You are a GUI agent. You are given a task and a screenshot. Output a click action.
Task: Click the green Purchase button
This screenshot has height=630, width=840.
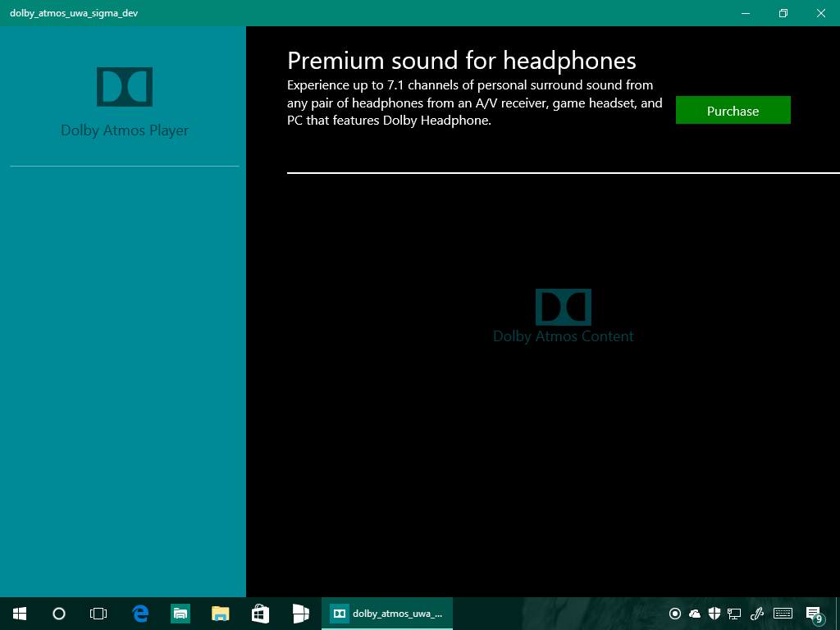coord(733,110)
